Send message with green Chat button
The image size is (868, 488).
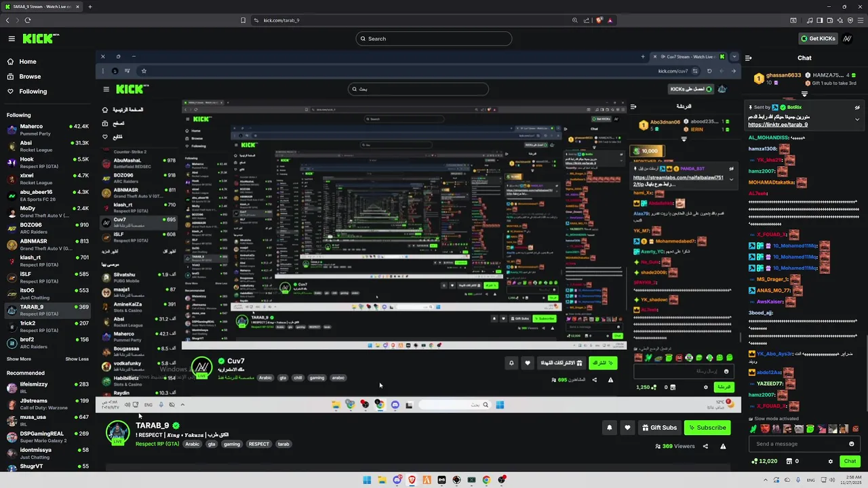(850, 461)
